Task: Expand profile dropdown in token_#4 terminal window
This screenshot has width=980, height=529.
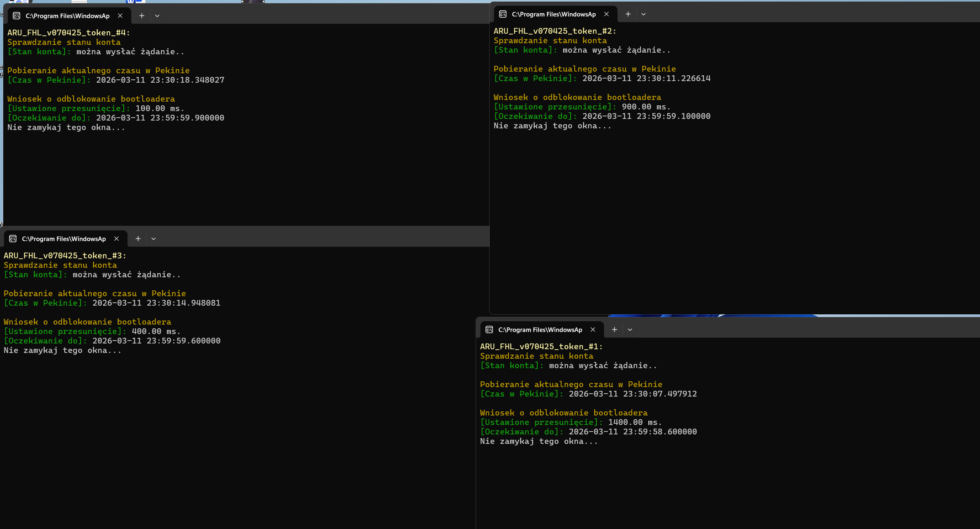Action: pyautogui.click(x=157, y=16)
